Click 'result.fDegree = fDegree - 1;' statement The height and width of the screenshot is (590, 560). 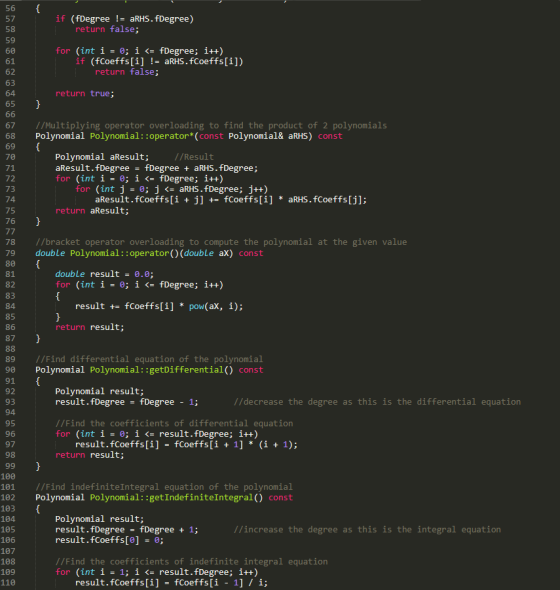[x=127, y=402]
